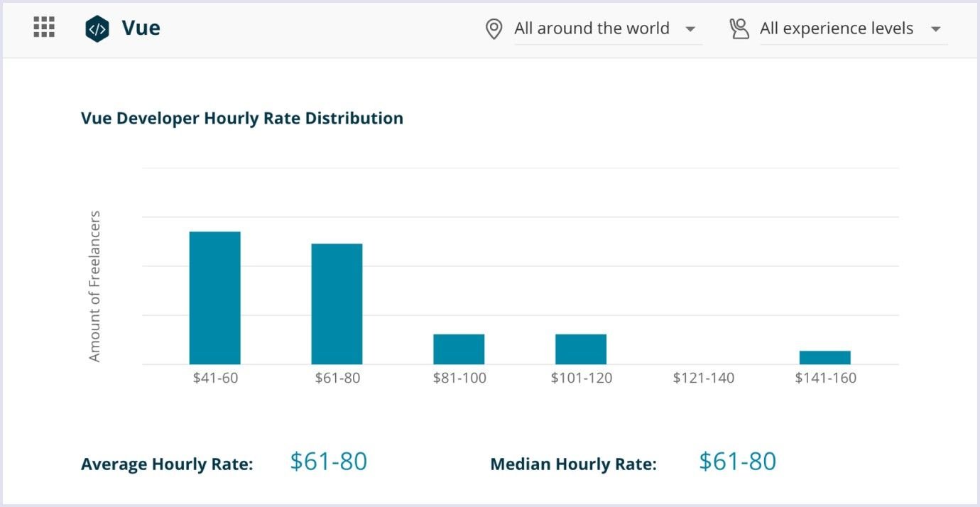Open the apps grid menu icon

tap(44, 28)
